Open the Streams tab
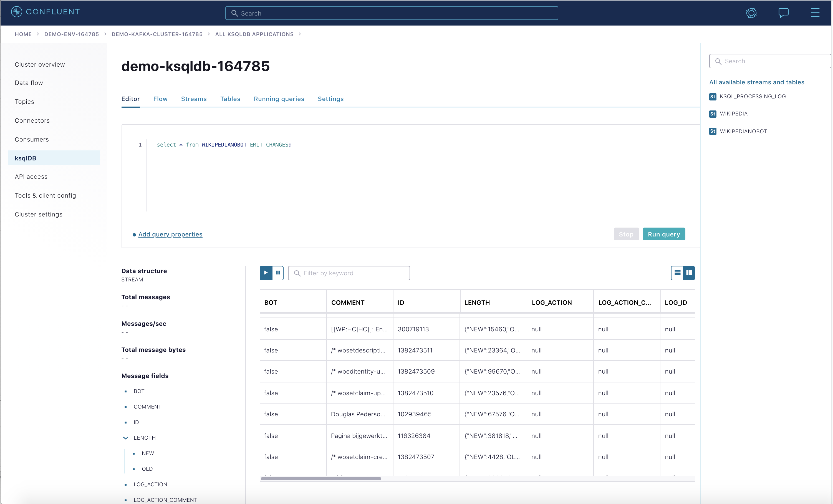 (194, 99)
